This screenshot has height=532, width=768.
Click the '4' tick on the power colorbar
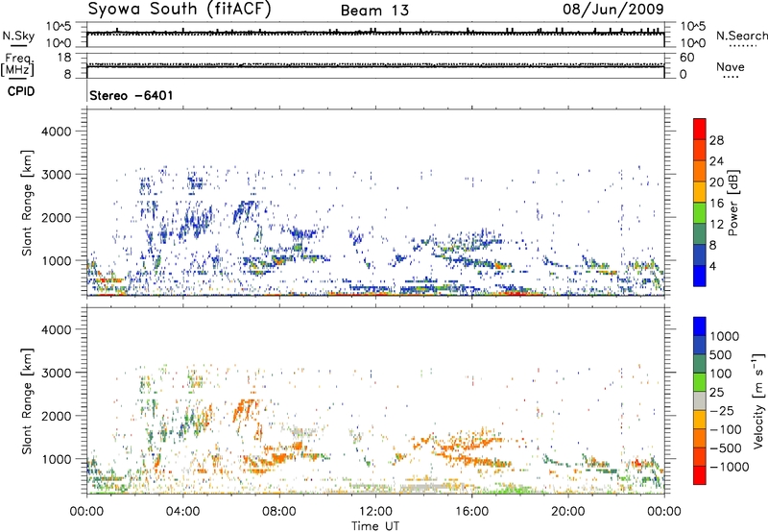pyautogui.click(x=713, y=266)
